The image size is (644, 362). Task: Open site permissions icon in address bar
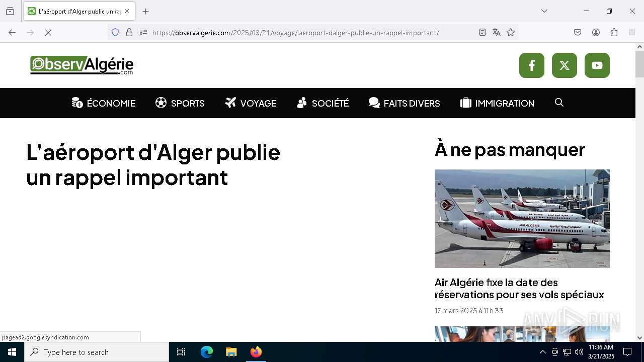(x=143, y=33)
